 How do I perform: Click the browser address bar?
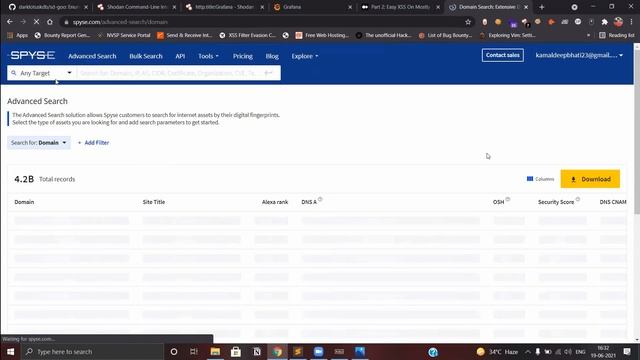click(261, 22)
